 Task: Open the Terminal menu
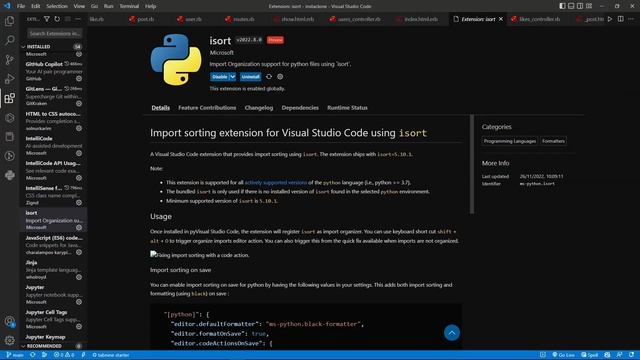tap(129, 6)
